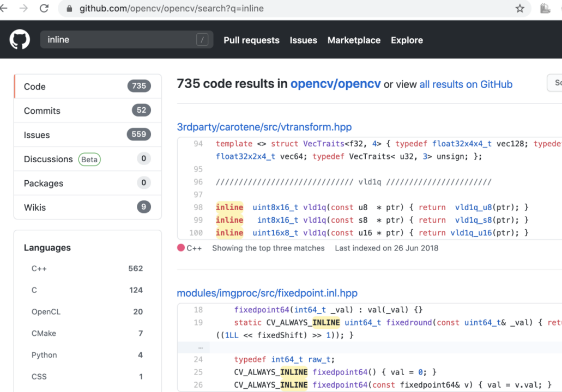562x392 pixels.
Task: Click the 9 count badge beside Wikis
Action: pyautogui.click(x=144, y=207)
